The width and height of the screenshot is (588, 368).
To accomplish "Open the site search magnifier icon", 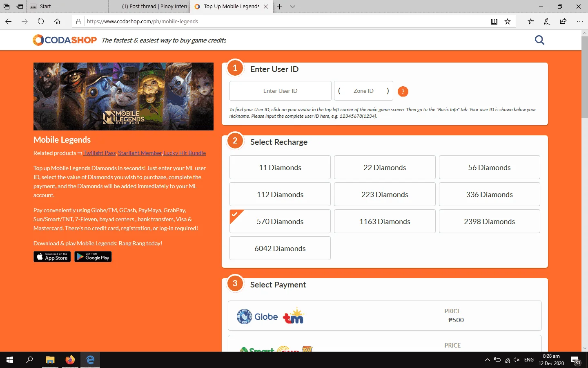I will [539, 40].
